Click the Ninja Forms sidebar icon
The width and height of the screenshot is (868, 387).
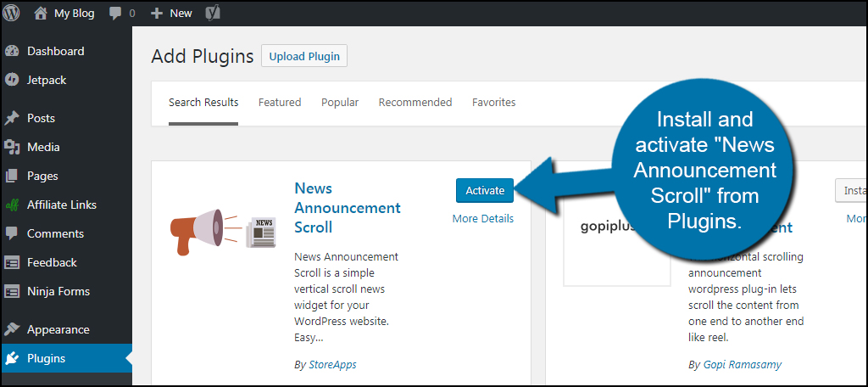click(x=12, y=292)
